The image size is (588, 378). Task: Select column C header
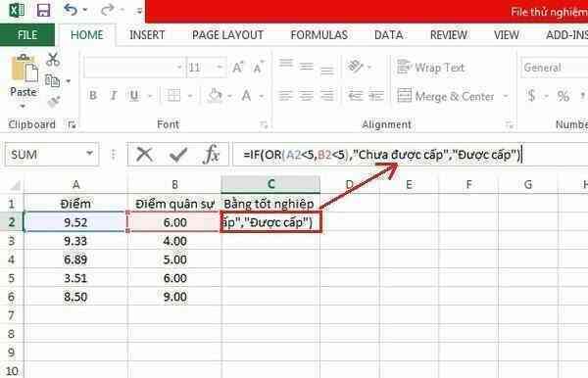270,184
